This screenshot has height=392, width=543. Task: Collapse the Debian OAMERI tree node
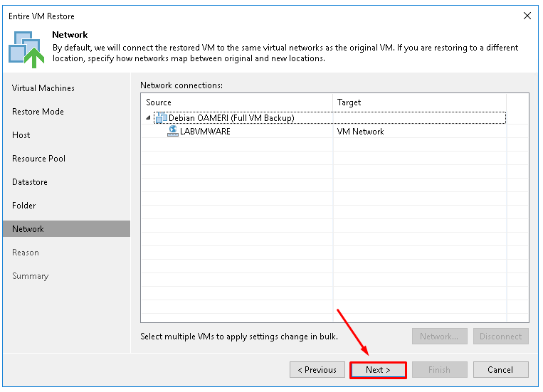148,117
